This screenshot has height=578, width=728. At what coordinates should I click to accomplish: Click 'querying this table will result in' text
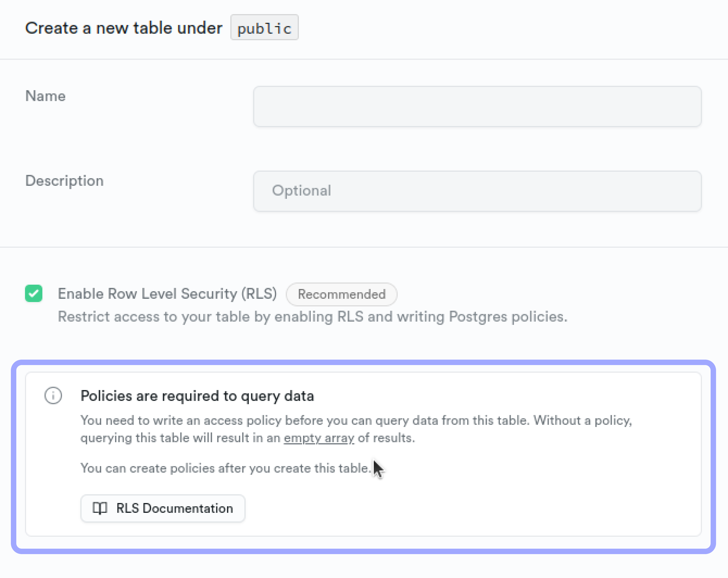click(x=181, y=438)
